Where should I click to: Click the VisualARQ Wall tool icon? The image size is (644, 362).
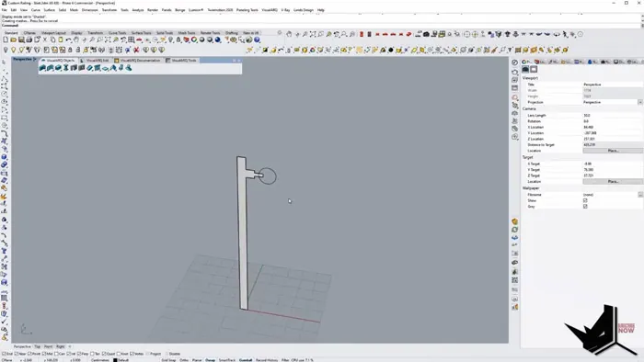(42, 68)
